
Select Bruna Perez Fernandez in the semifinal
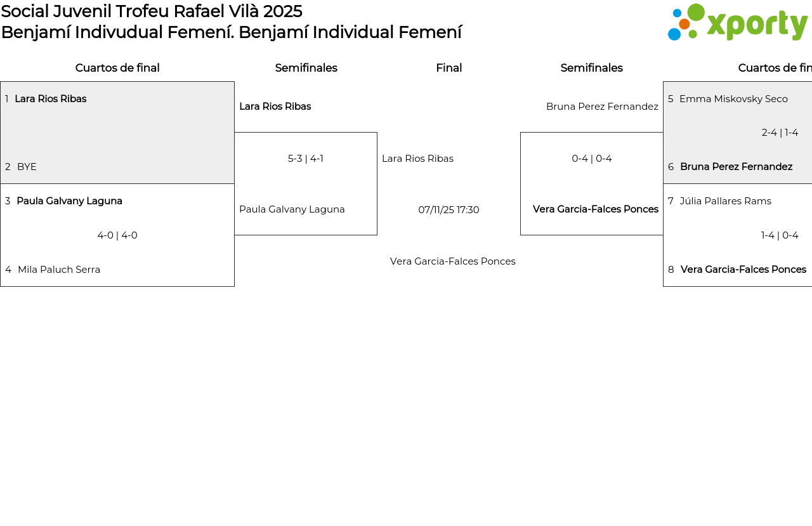[x=602, y=107]
